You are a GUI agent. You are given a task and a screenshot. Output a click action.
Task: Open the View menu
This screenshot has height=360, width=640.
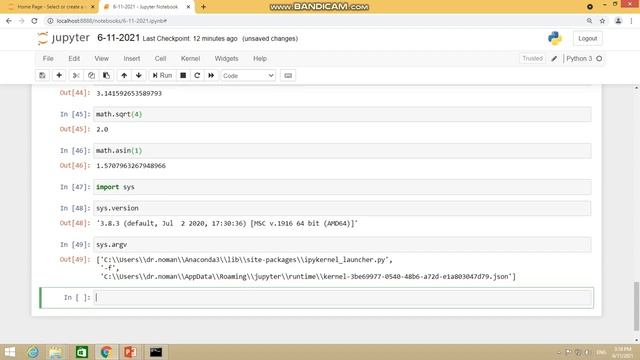tap(102, 58)
